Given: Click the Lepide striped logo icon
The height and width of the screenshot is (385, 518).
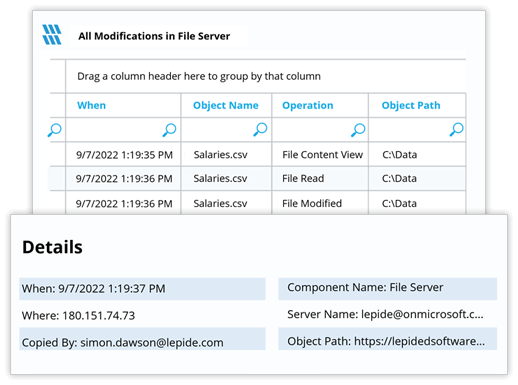Looking at the screenshot, I should click(x=52, y=35).
